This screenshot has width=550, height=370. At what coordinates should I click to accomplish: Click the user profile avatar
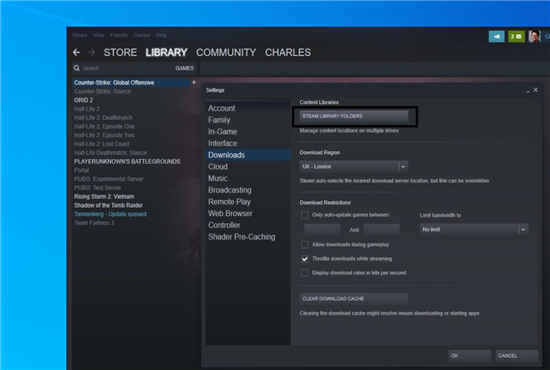534,36
